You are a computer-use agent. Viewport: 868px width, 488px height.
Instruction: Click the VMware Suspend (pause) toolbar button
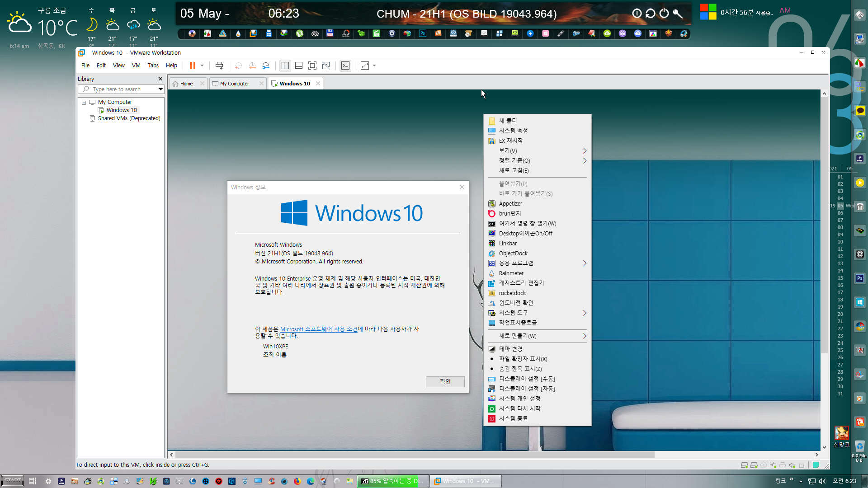[x=192, y=66]
